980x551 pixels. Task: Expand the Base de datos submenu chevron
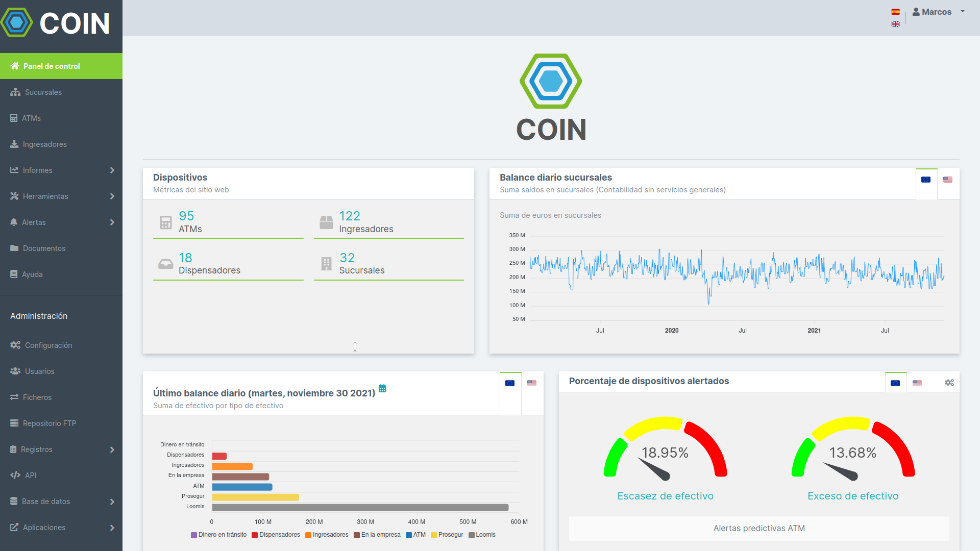click(112, 502)
